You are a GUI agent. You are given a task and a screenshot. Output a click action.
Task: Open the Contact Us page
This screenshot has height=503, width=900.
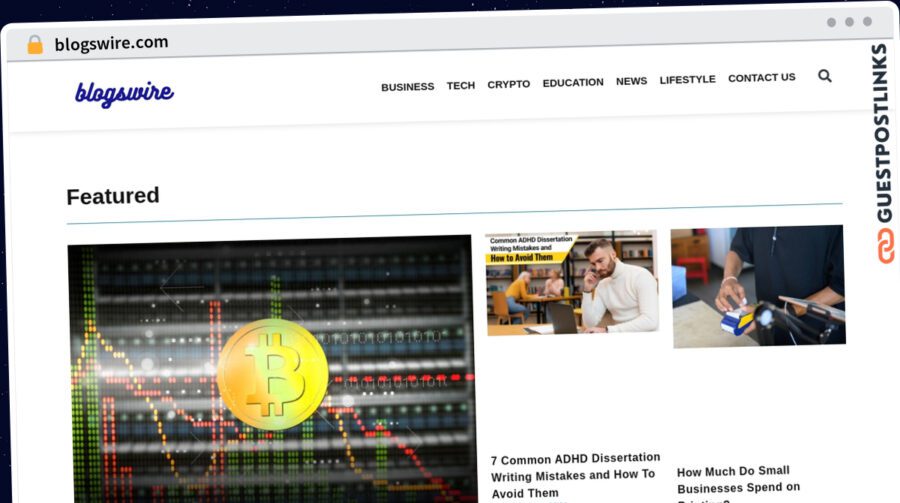762,78
